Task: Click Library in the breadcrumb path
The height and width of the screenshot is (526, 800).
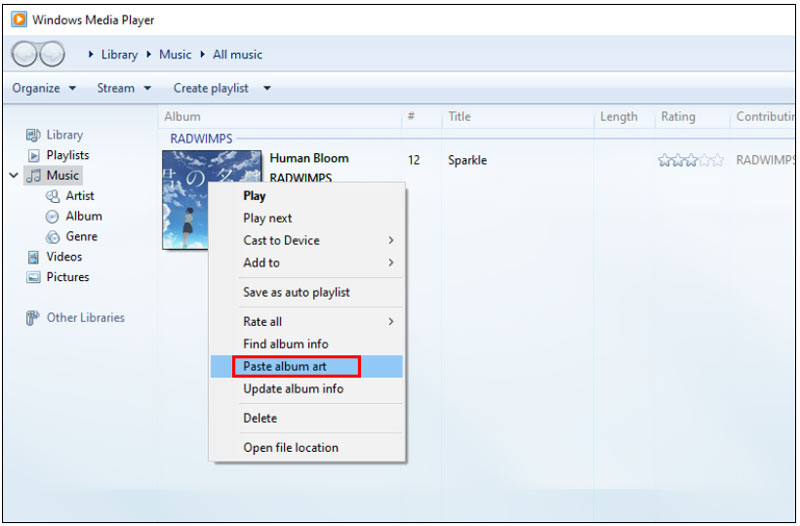Action: tap(119, 55)
